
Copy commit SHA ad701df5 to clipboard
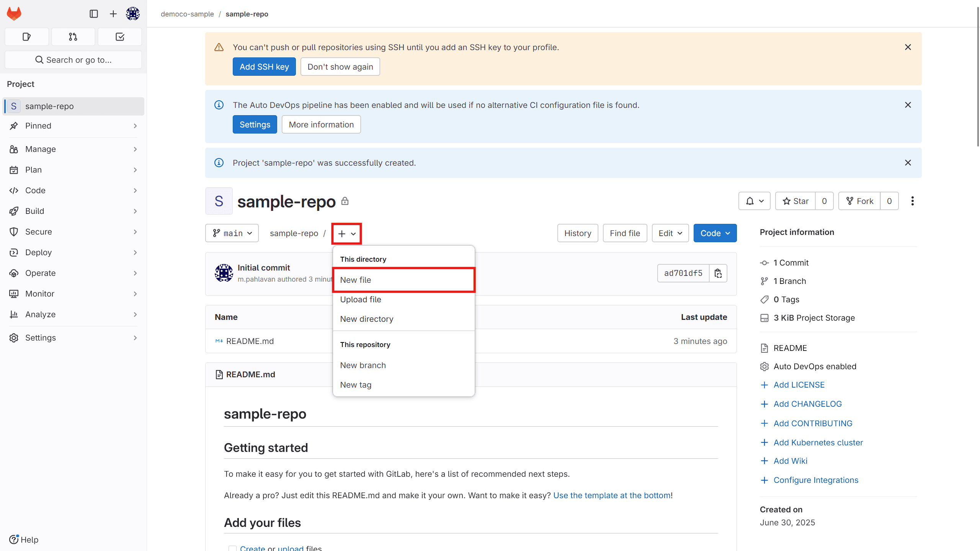point(718,273)
